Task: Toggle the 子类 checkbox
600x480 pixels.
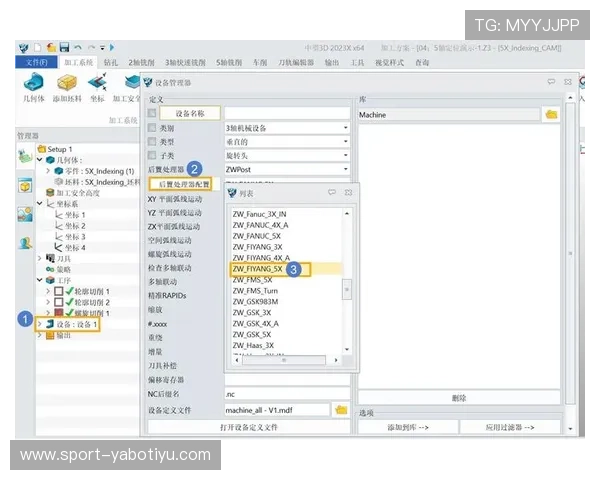Action: [153, 156]
